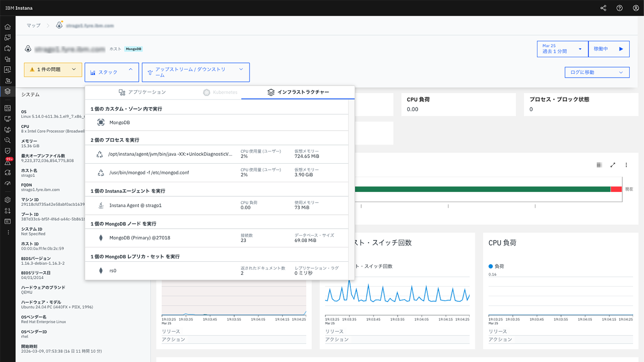644x362 pixels.
Task: Click the Java icon beside Instana Agent
Action: click(x=100, y=205)
